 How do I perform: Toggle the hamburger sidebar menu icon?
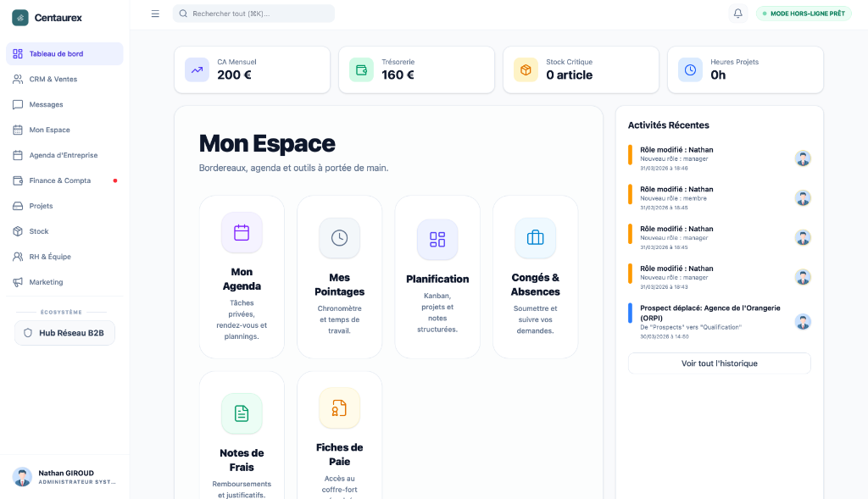point(155,14)
